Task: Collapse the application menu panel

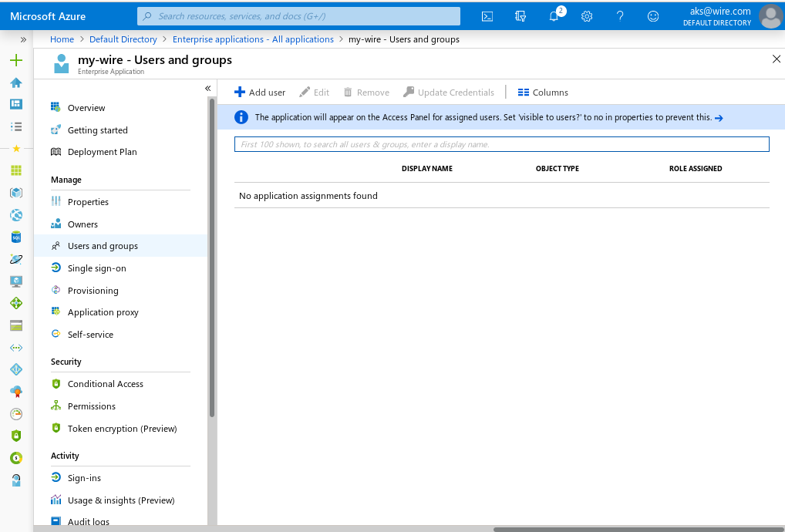Action: pyautogui.click(x=207, y=89)
